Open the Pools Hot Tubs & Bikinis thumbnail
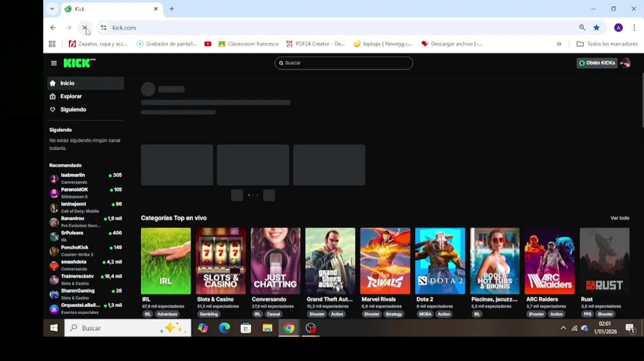 [495, 261]
